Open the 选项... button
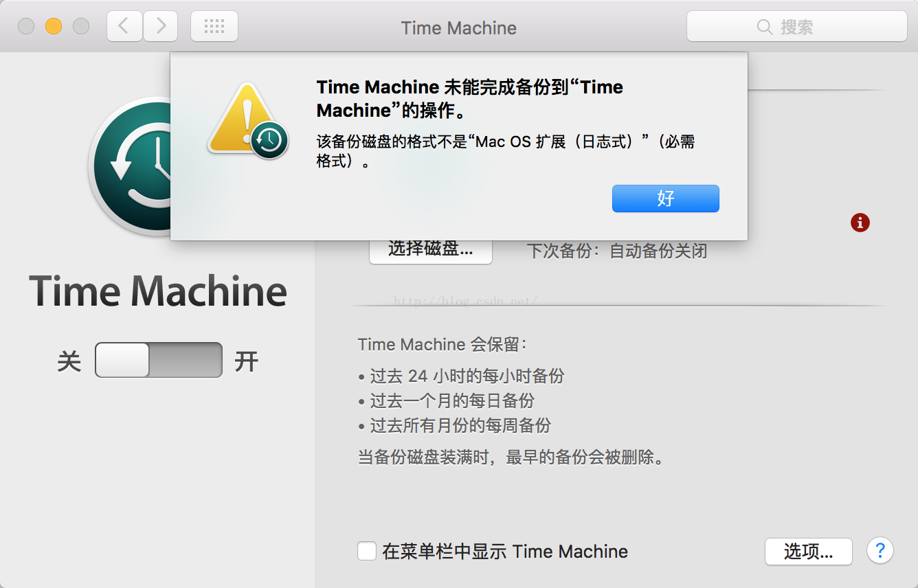 tap(809, 552)
